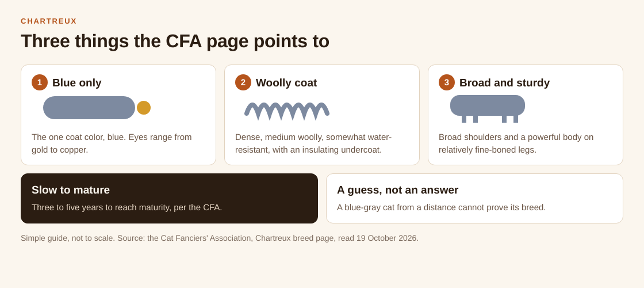
Task: Click the dark Slow to mature card
Action: [169, 198]
